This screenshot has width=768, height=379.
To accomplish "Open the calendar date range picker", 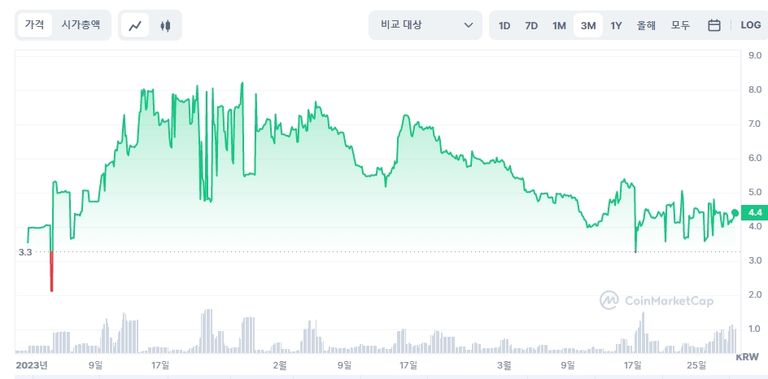I will (714, 25).
